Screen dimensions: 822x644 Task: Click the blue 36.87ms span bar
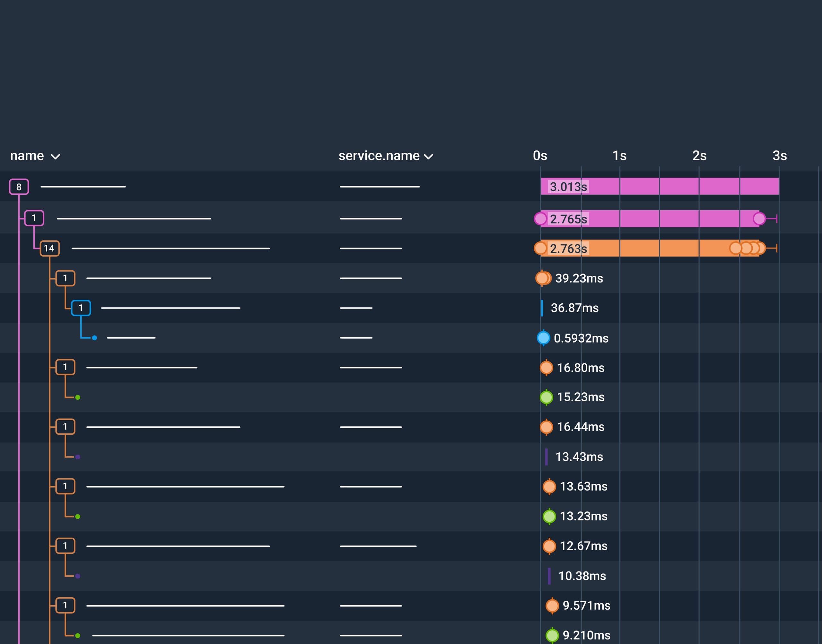point(542,308)
